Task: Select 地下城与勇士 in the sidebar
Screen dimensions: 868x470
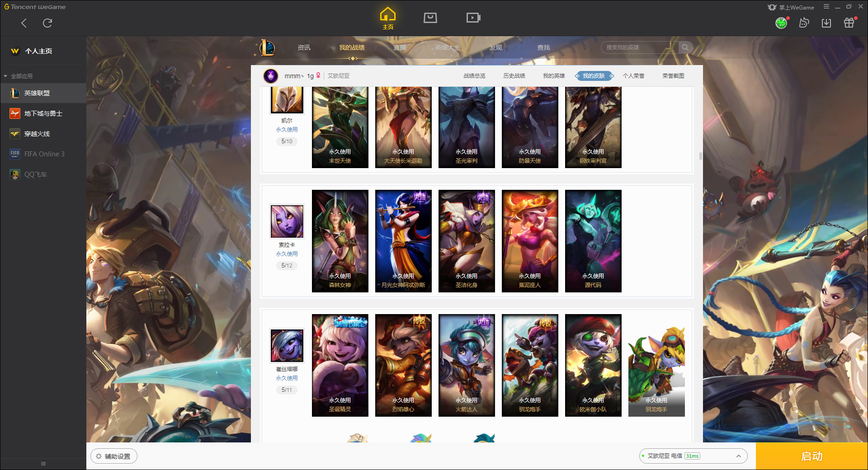Action: pyautogui.click(x=43, y=113)
